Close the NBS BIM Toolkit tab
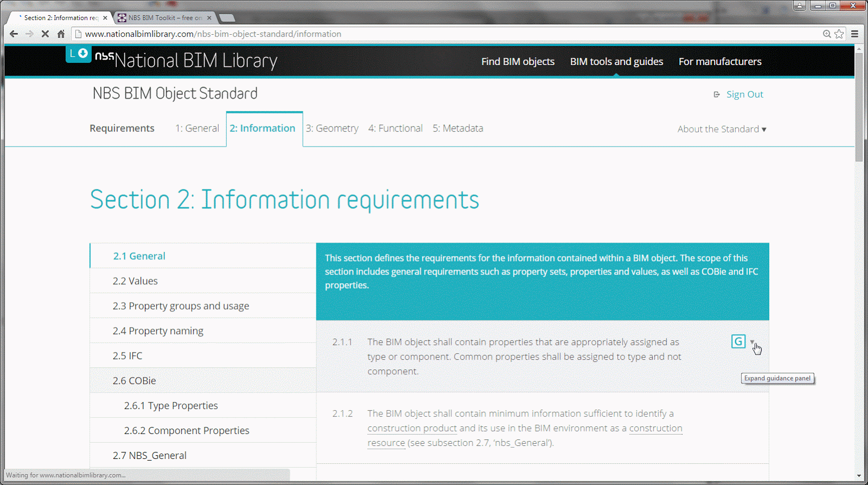This screenshot has height=485, width=868. point(209,18)
